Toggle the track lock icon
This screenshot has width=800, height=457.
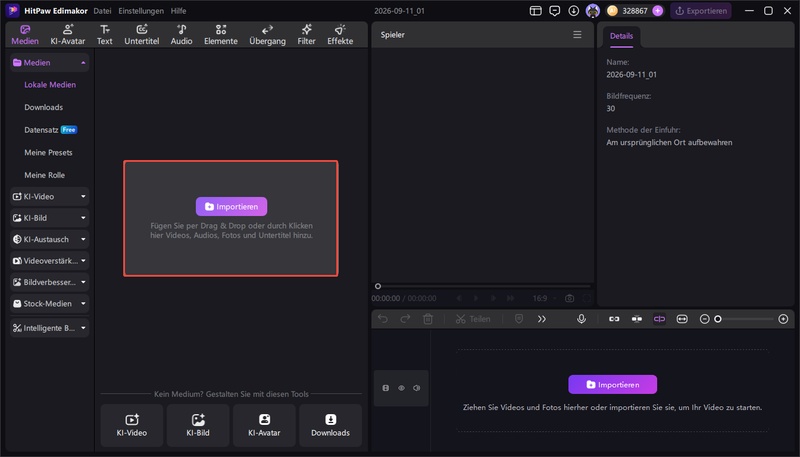point(386,388)
